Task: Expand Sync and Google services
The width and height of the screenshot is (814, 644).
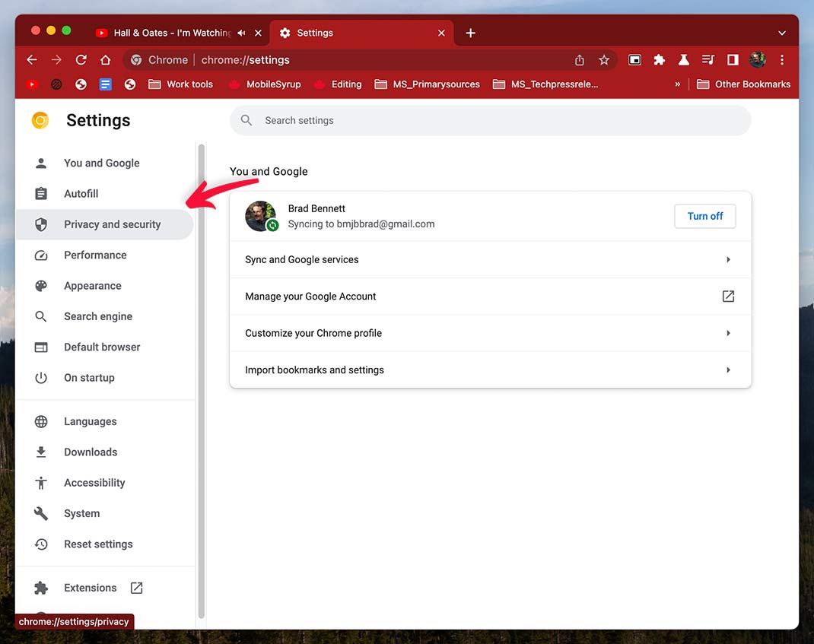Action: (490, 259)
